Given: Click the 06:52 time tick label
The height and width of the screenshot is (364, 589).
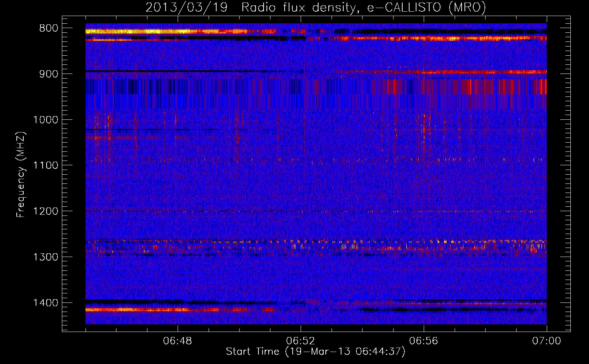Looking at the screenshot, I should 301,341.
